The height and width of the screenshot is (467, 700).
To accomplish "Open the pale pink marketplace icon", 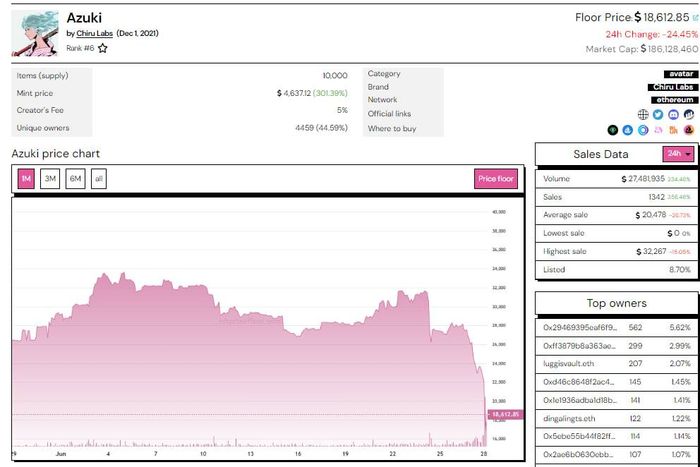I will point(658,130).
